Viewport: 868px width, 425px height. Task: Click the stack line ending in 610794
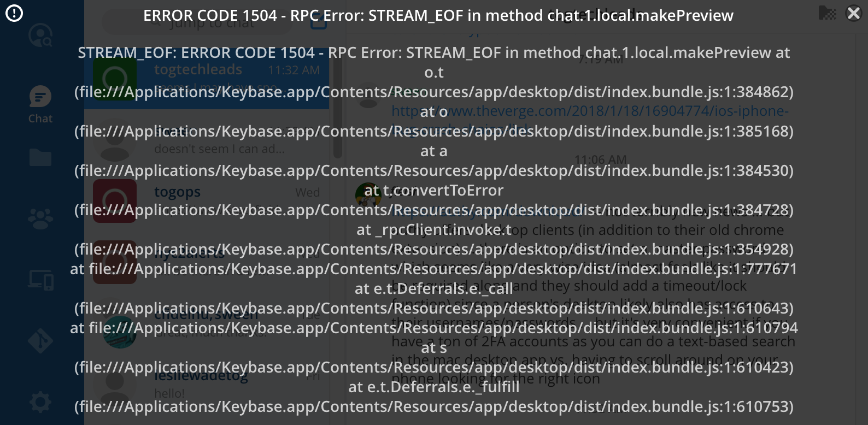434,328
